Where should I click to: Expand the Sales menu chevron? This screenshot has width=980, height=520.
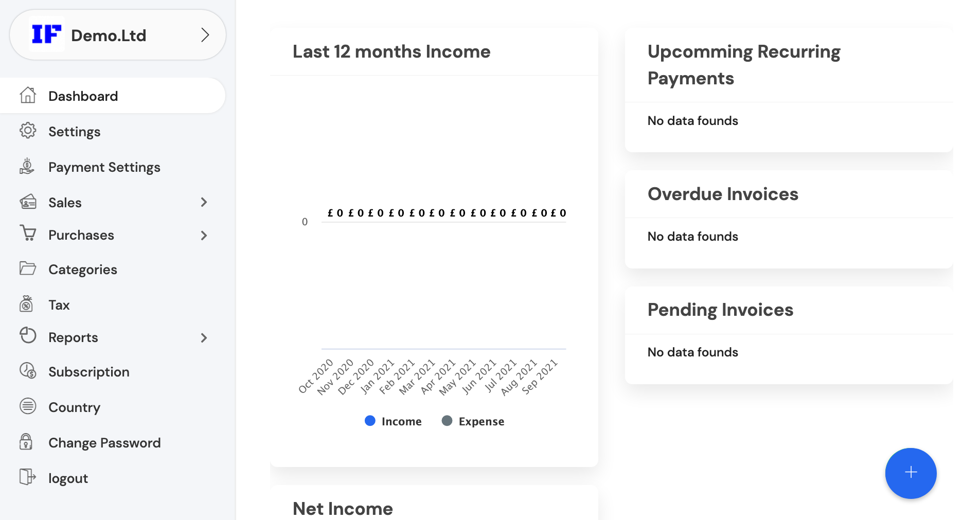click(x=205, y=202)
